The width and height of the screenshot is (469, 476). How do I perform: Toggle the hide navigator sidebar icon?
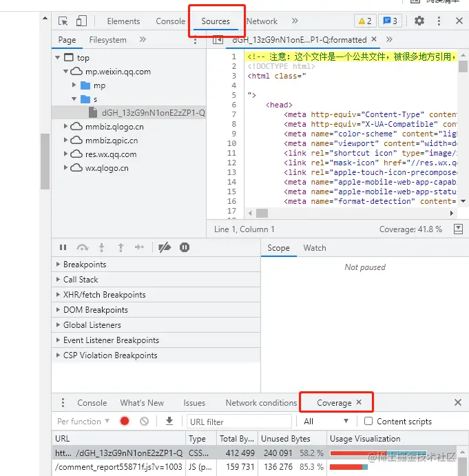click(x=218, y=40)
